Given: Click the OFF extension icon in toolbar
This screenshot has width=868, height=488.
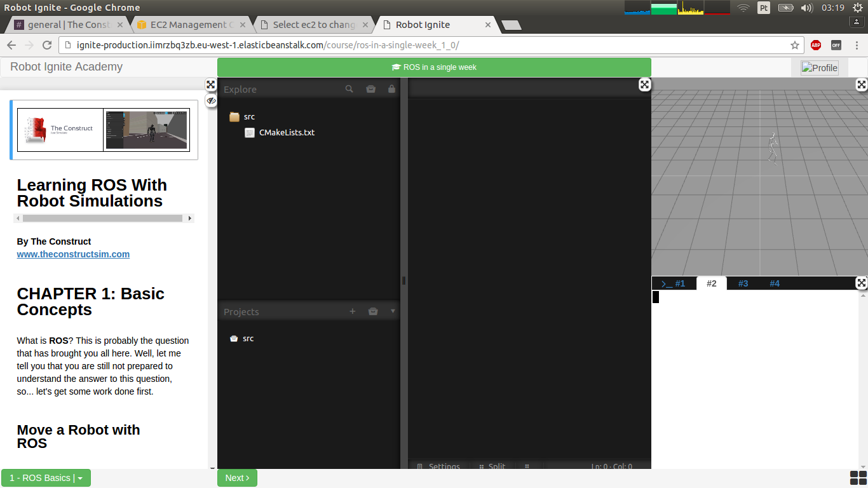Looking at the screenshot, I should click(x=836, y=45).
